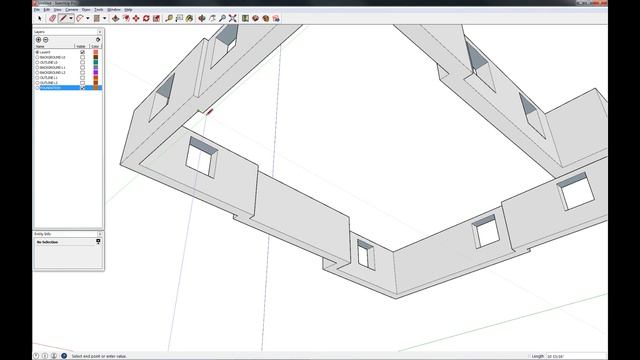
Task: Select the Move tool
Action: 136,18
